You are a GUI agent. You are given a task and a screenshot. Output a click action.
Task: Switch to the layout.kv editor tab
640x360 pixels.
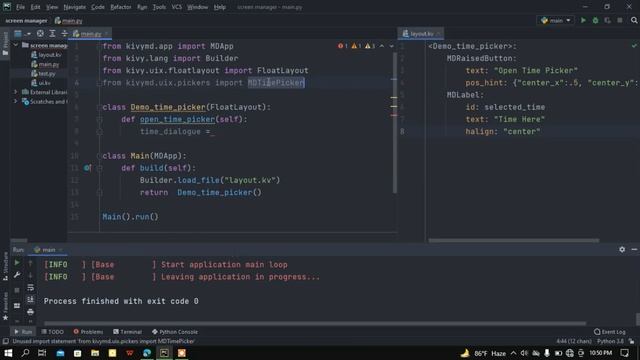pyautogui.click(x=421, y=33)
